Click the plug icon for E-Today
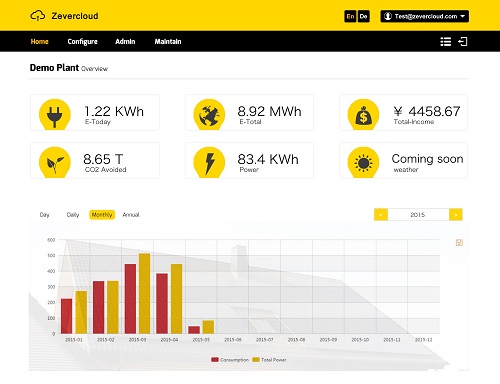500x384 pixels. (x=55, y=114)
